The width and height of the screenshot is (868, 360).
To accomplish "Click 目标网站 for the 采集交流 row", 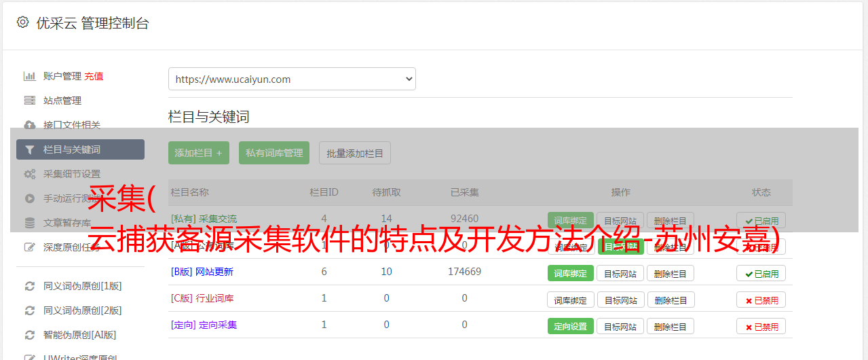I will click(620, 220).
